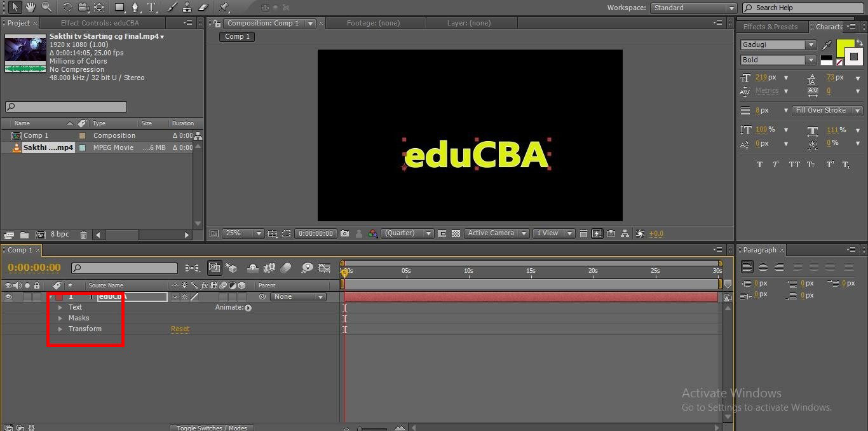Select the Clone Stamp tool
This screenshot has width=868, height=431.
tap(187, 8)
